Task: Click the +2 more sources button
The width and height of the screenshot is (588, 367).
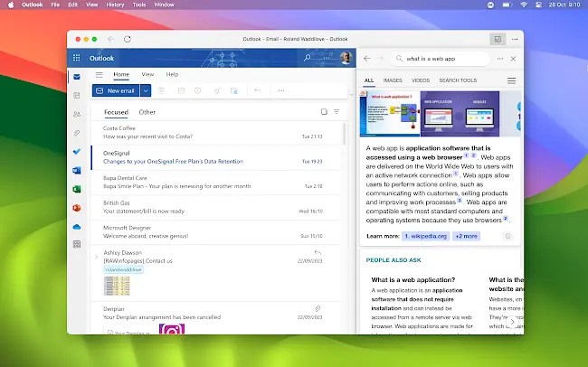Action: click(x=467, y=236)
